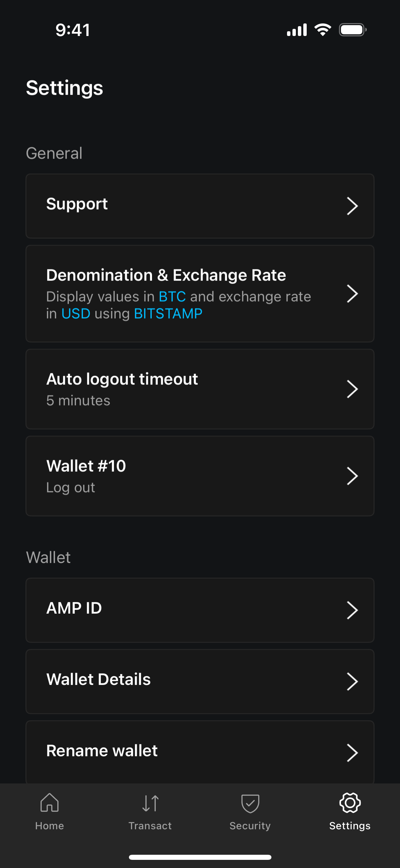Click the BITSTAMP exchange link
The height and width of the screenshot is (868, 400).
tap(168, 314)
